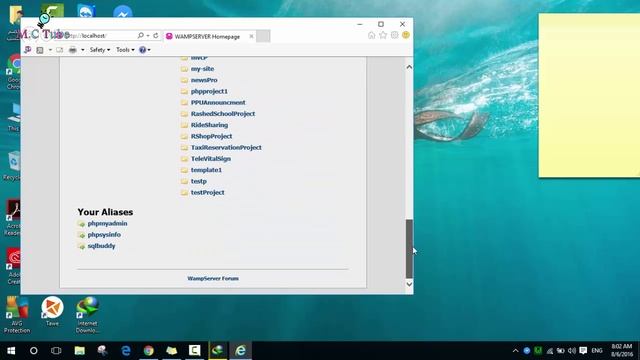This screenshot has width=640, height=360.
Task: Click the feeds icon in command bar
Action: point(40,50)
